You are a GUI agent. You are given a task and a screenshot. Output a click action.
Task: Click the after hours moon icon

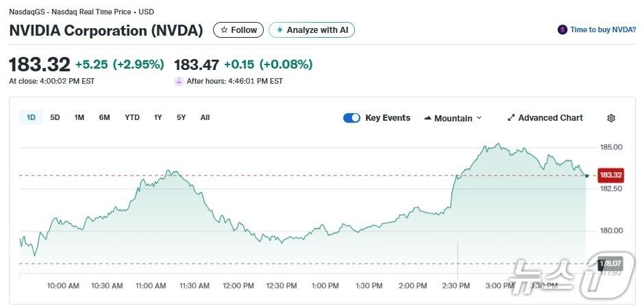click(179, 81)
